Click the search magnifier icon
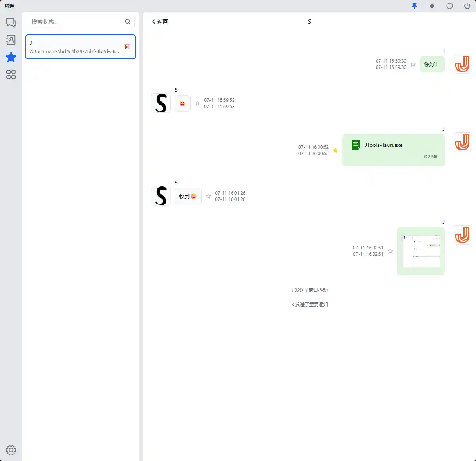 point(128,22)
